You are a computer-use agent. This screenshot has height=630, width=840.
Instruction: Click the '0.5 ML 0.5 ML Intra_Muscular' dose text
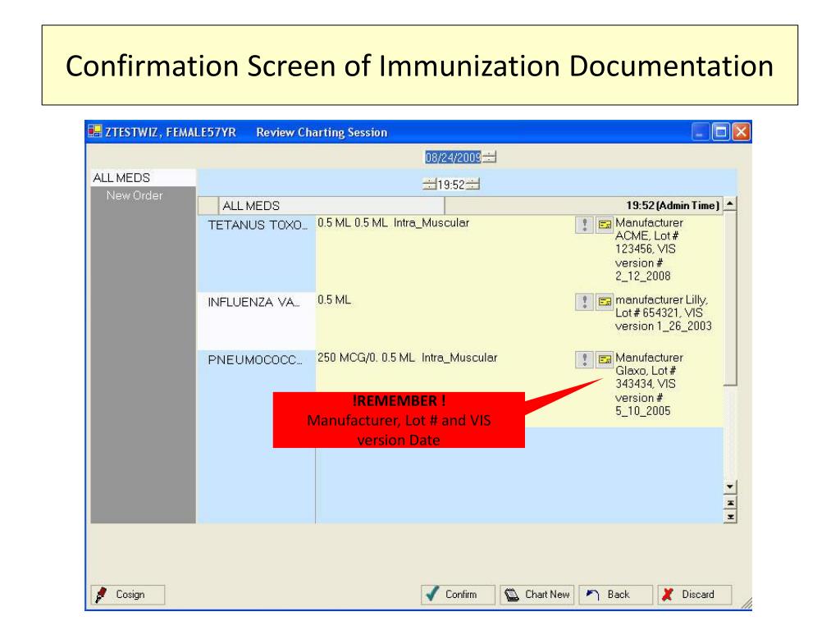tap(393, 223)
